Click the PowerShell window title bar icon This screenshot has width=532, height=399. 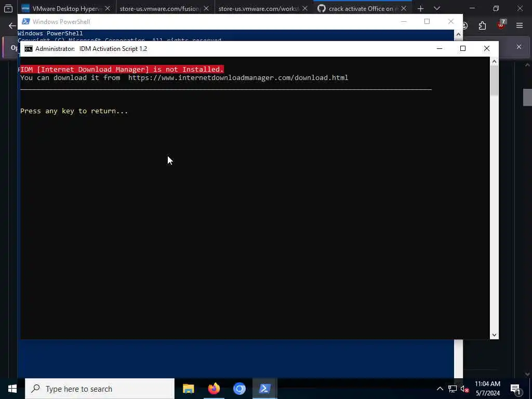tap(25, 22)
